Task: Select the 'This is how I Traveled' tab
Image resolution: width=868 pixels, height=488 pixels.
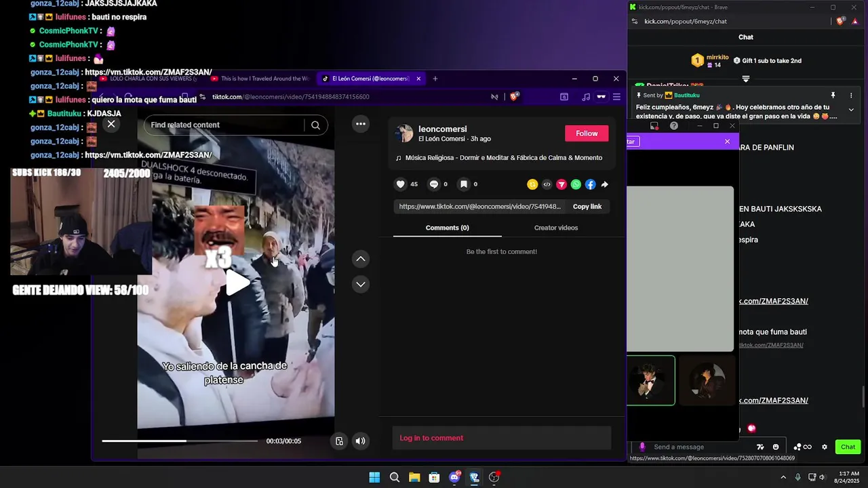Action: 261,79
